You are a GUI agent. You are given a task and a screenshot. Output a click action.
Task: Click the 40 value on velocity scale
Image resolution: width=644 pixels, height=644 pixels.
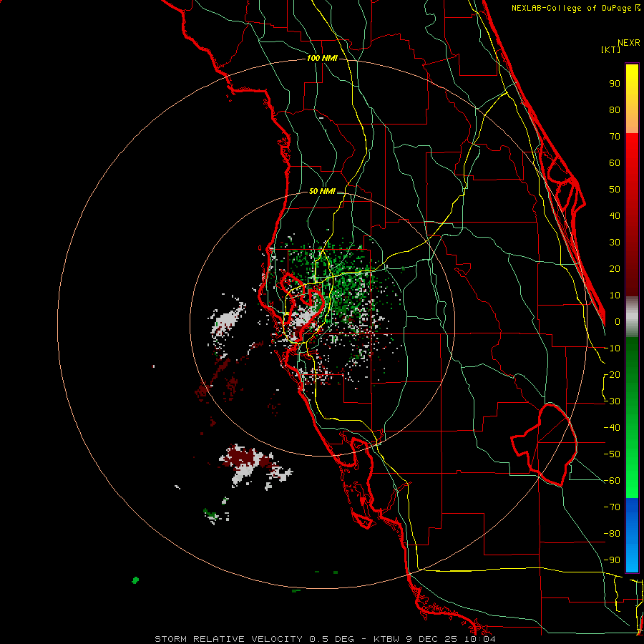point(615,215)
